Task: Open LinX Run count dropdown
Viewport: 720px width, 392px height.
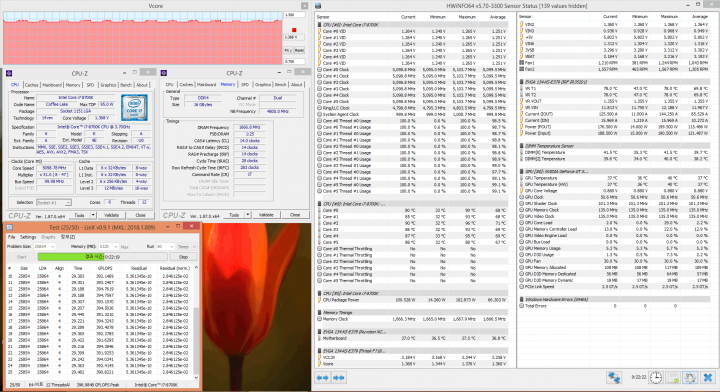Action: click(x=171, y=246)
